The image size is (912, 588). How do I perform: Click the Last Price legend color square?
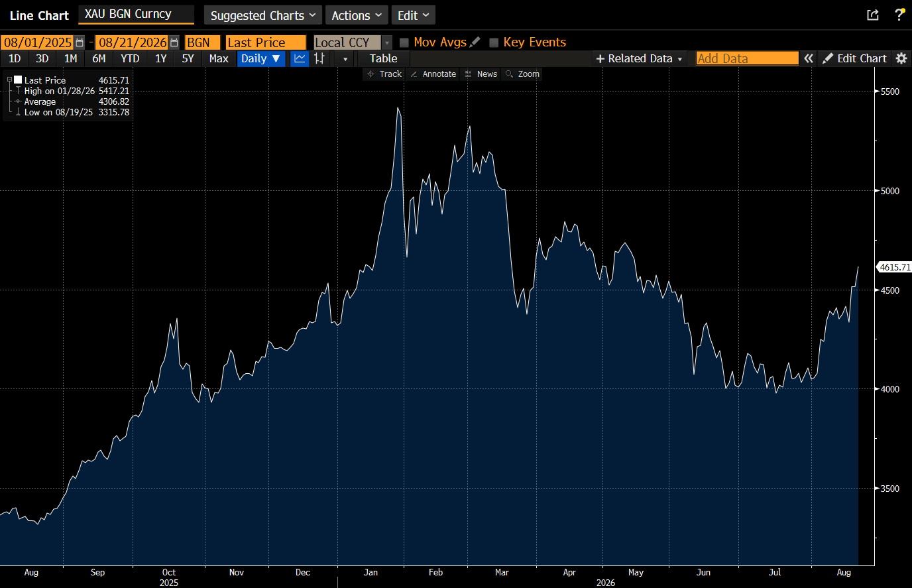[x=18, y=80]
